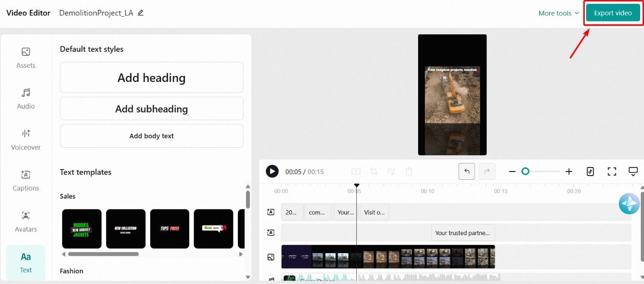
Task: Click the pencil icon to rename project
Action: pyautogui.click(x=140, y=13)
